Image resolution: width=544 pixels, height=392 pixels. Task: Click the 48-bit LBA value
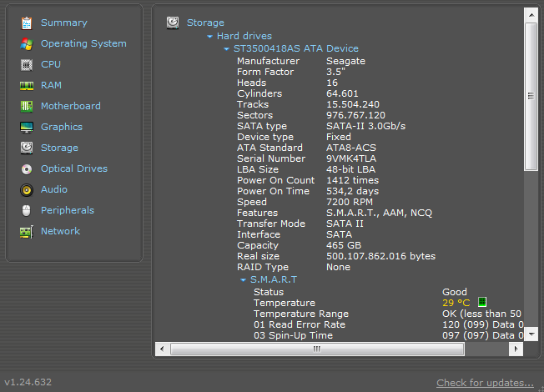point(350,169)
